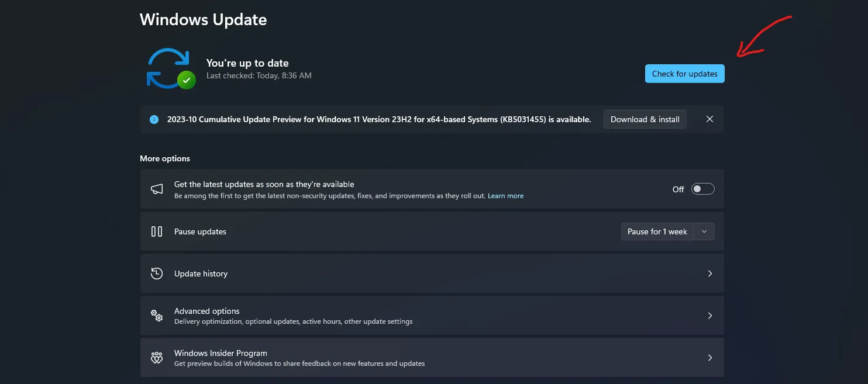Viewport: 868px width, 384px height.
Task: Expand Update history with its chevron
Action: tap(710, 274)
